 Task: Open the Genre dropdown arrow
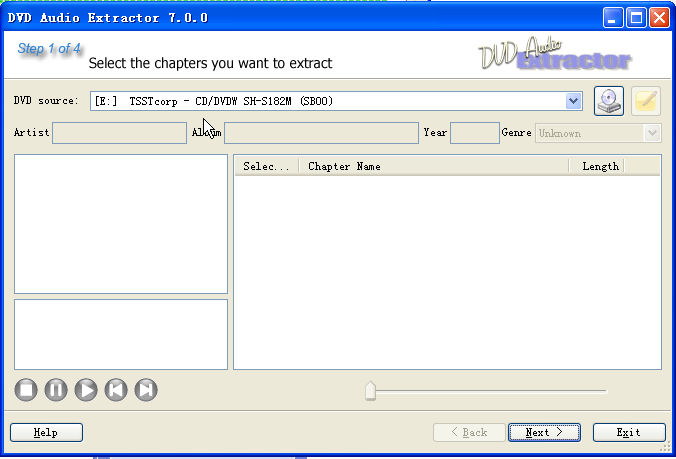pos(652,133)
